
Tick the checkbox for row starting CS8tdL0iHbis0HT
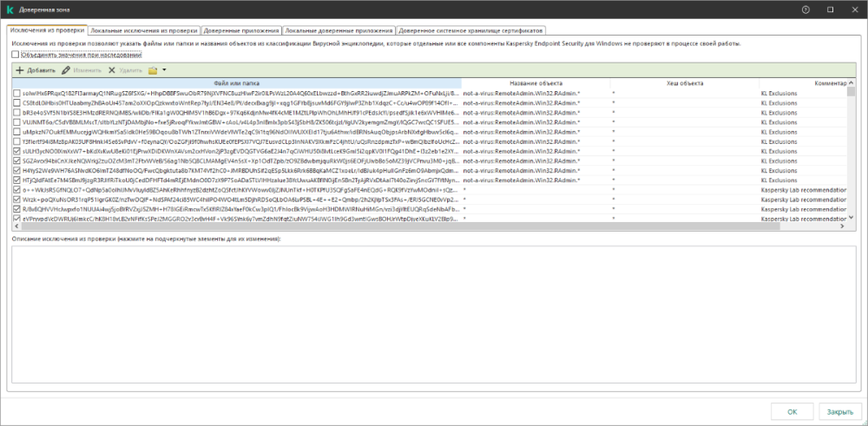17,103
